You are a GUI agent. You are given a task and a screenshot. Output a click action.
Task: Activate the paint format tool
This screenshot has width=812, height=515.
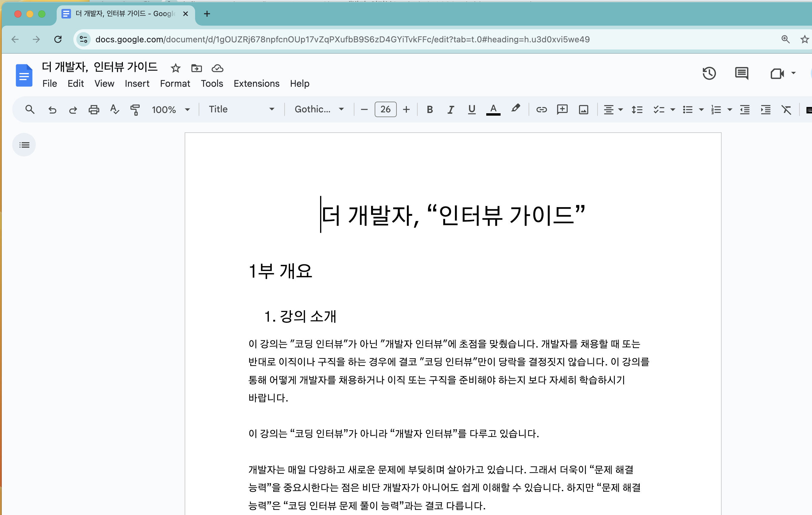135,109
